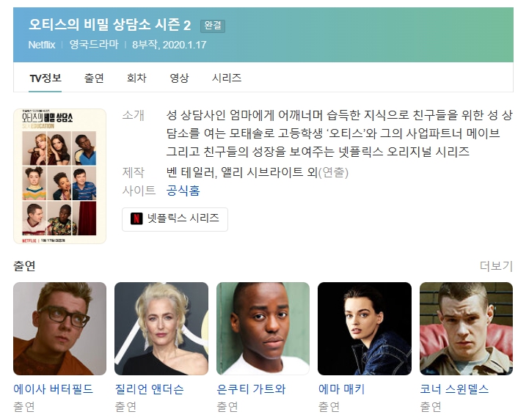Select the 시리즈 tab
Image resolution: width=529 pixels, height=420 pixels.
click(x=227, y=78)
